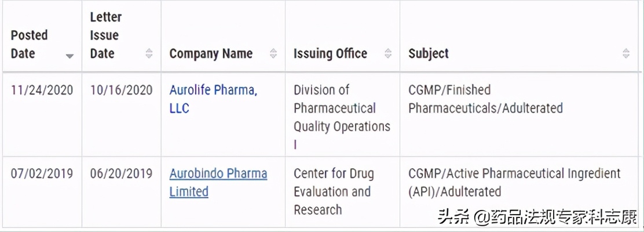Click Center for Drug Evaluation and Research

[x=334, y=191]
